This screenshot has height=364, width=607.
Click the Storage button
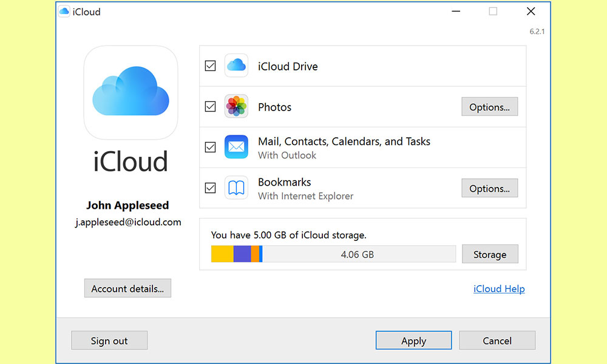pyautogui.click(x=490, y=254)
